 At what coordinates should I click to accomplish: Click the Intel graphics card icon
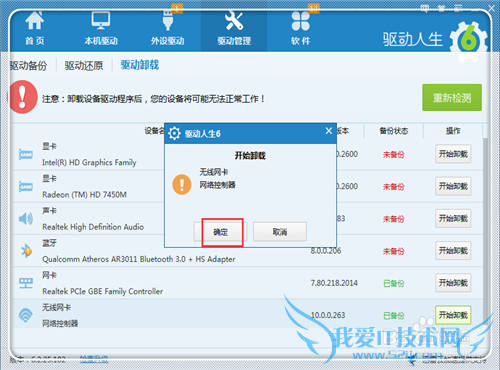click(26, 154)
